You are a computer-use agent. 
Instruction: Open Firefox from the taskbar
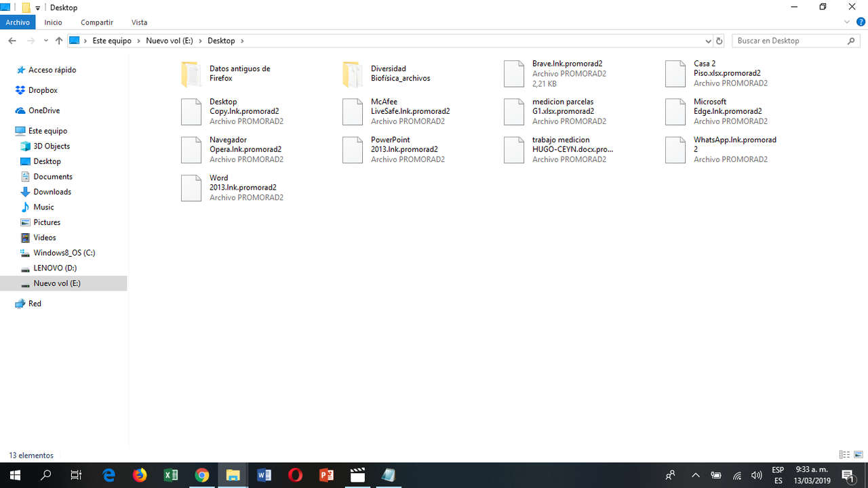140,475
